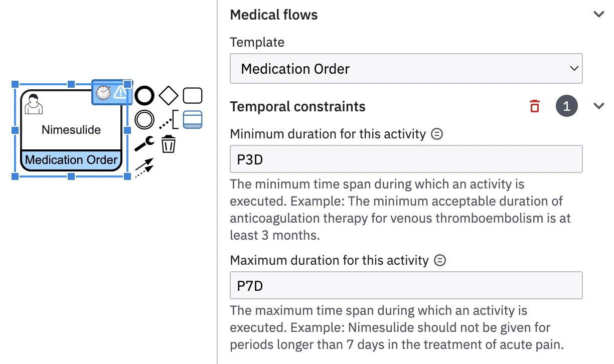This screenshot has width=614, height=364.
Task: Click the clock badge on the Nimesulide task
Action: [x=103, y=93]
